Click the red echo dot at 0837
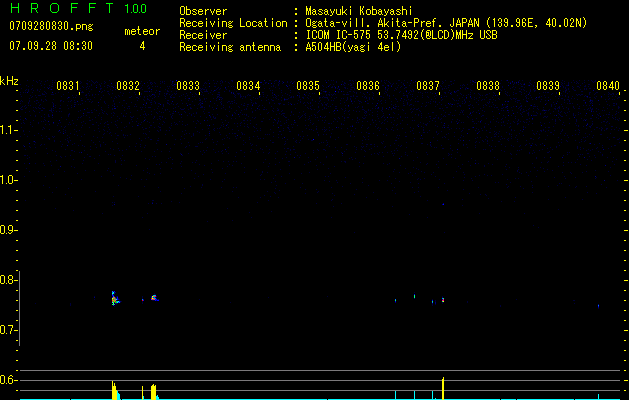 pyautogui.click(x=443, y=300)
